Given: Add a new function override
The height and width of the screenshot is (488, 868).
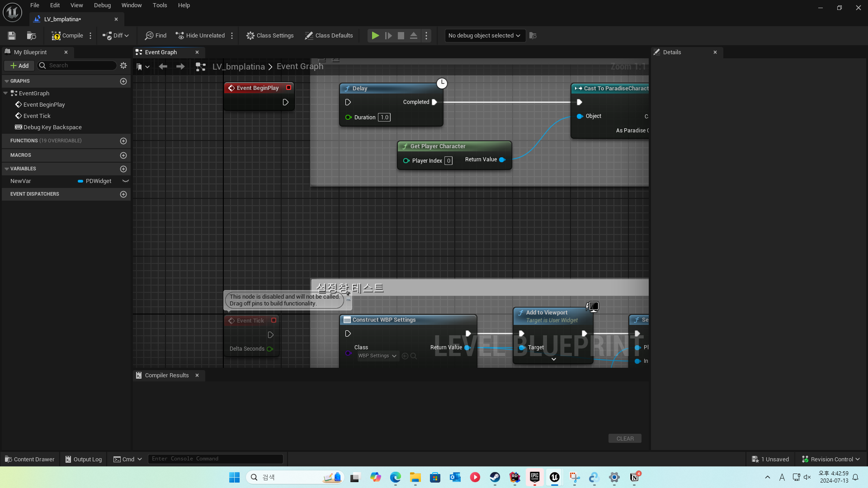Looking at the screenshot, I should tap(123, 141).
